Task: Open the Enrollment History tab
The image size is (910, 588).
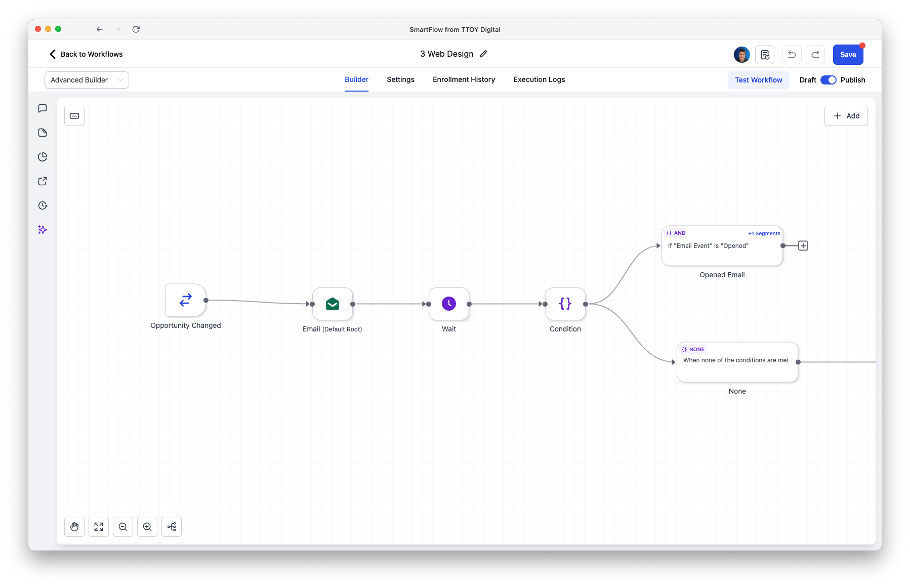Action: [x=464, y=79]
